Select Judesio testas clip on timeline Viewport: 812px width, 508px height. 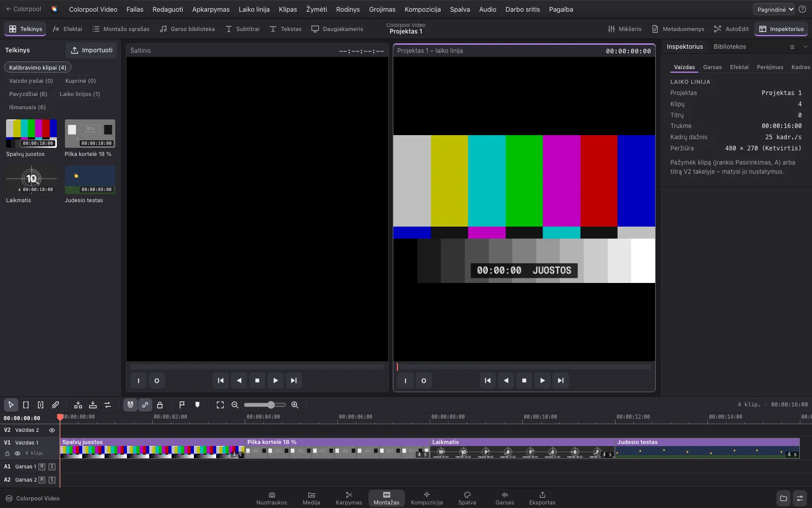click(707, 448)
